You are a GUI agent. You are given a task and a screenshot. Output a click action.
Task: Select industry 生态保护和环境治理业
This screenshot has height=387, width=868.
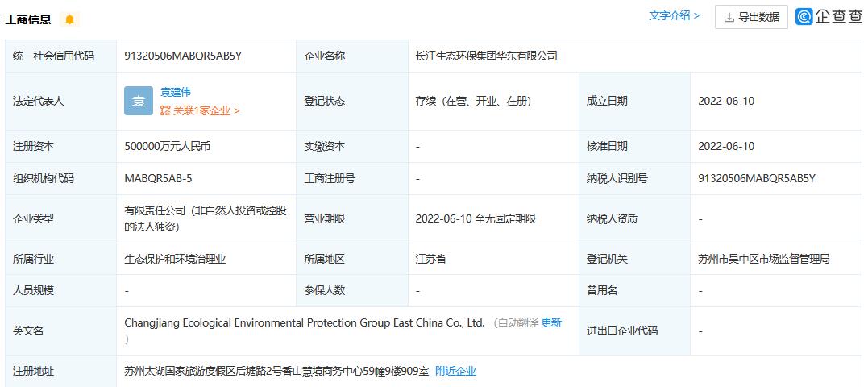coord(175,259)
